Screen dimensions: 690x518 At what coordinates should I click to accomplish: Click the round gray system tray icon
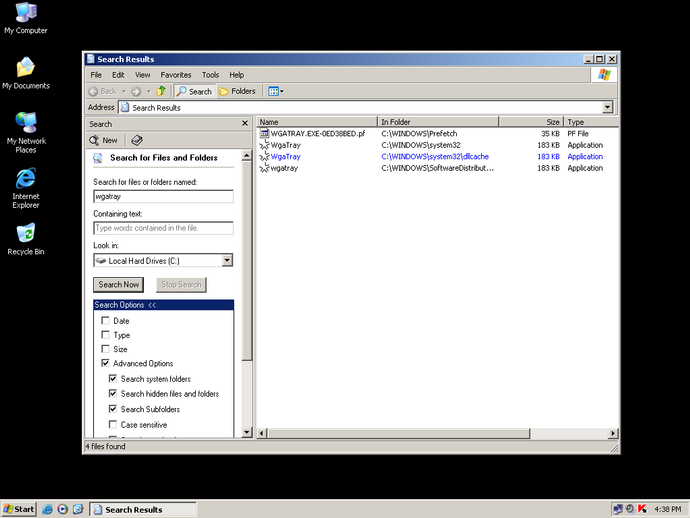(630, 509)
